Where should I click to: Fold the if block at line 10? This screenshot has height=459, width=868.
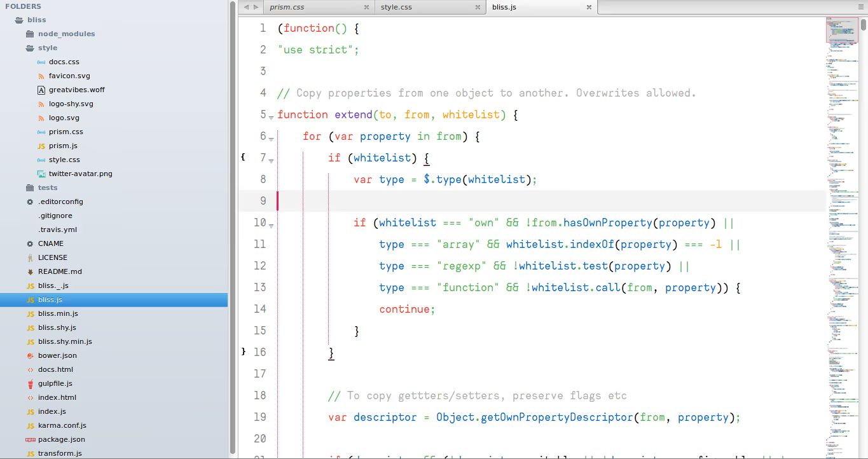point(272,225)
